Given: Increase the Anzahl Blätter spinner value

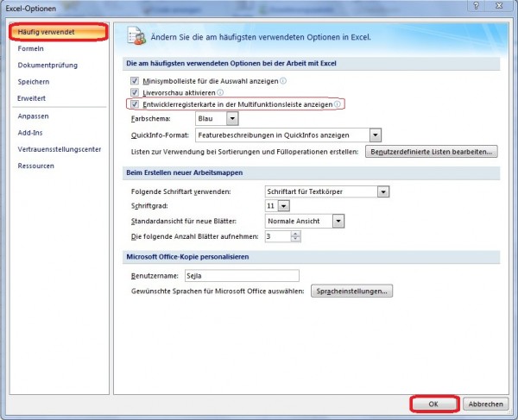Looking at the screenshot, I should (x=295, y=234).
